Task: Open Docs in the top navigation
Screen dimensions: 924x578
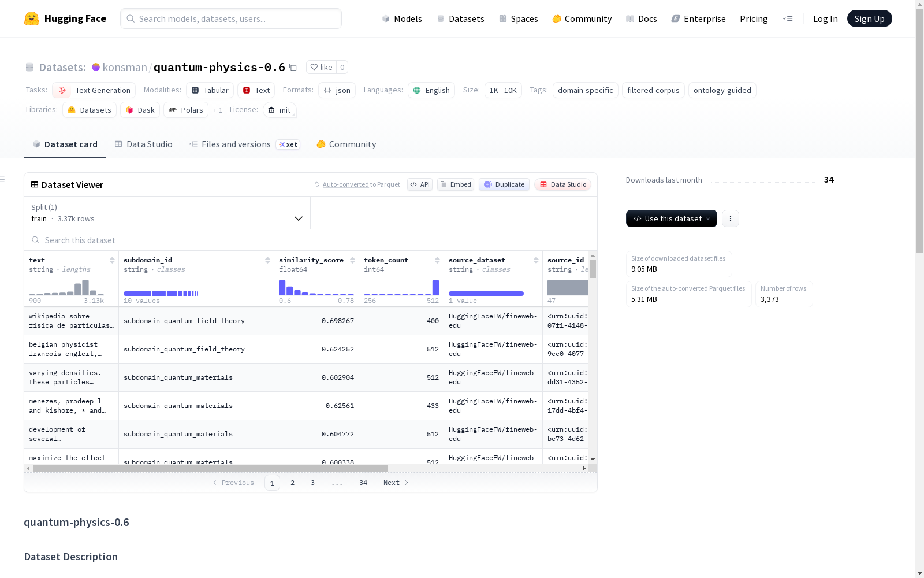Action: click(642, 18)
